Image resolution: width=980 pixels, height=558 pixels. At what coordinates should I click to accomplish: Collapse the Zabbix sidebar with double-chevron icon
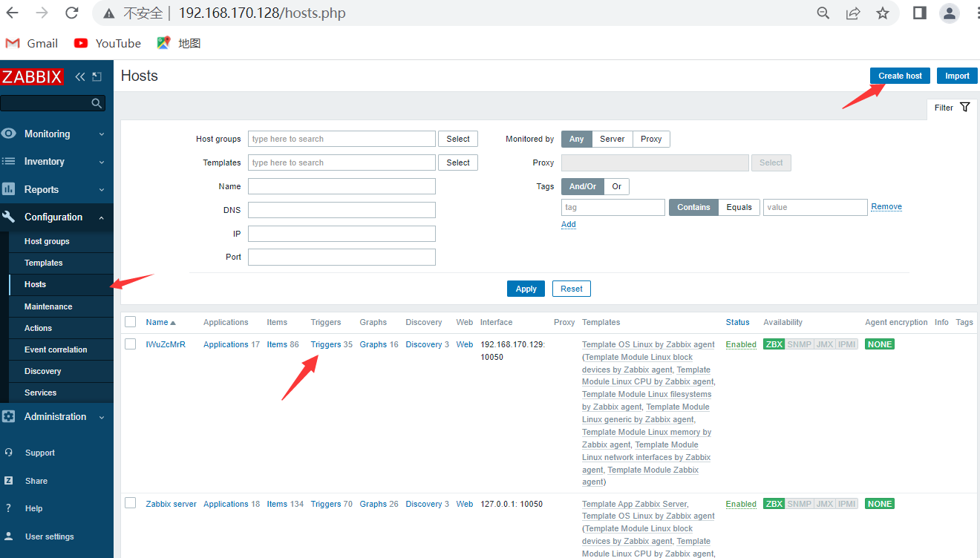pyautogui.click(x=80, y=76)
